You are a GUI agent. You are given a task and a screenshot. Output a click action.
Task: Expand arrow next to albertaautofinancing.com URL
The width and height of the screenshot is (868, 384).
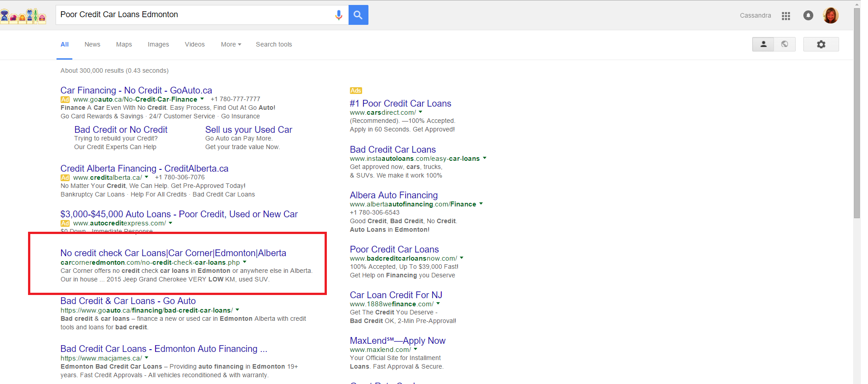[481, 204]
